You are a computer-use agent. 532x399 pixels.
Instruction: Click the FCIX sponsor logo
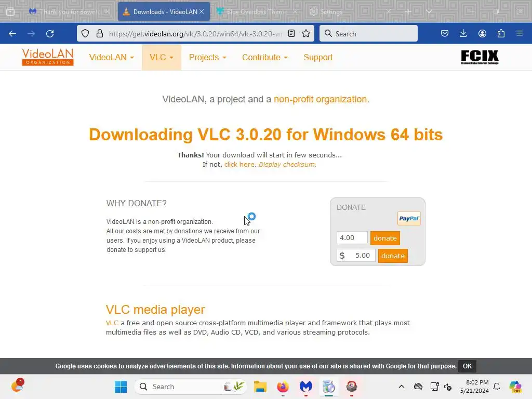coord(480,57)
